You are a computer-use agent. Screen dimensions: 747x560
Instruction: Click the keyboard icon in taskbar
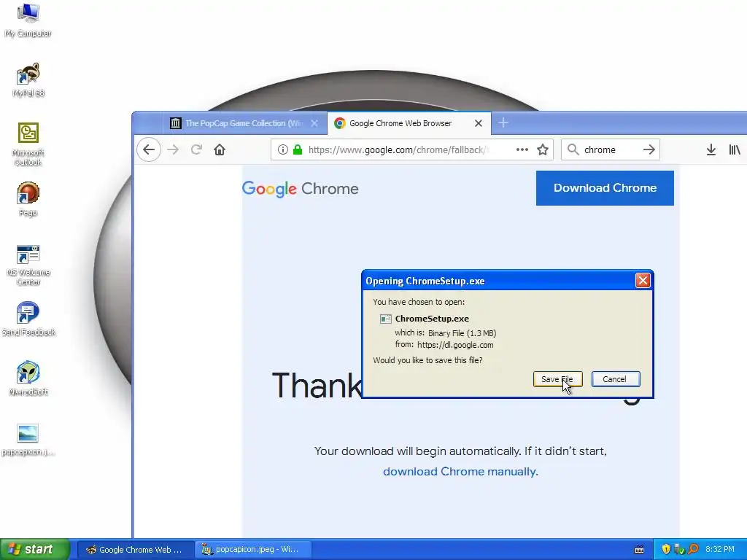[x=639, y=550]
